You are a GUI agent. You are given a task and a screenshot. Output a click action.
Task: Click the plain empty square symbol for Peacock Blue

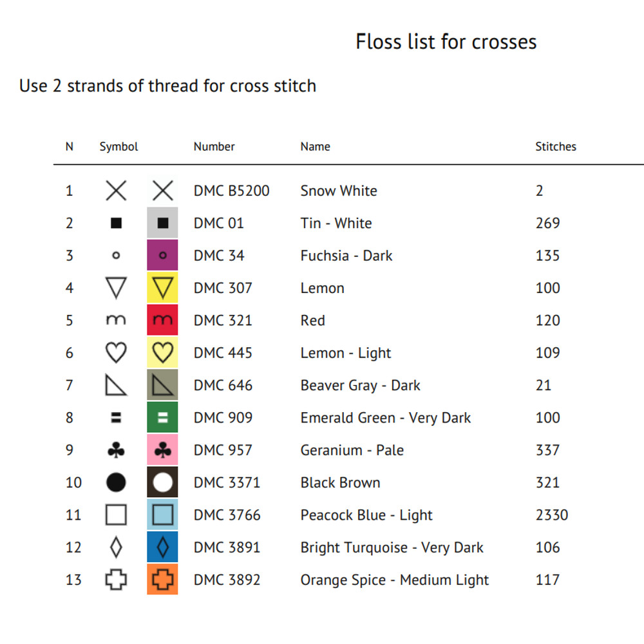click(116, 515)
